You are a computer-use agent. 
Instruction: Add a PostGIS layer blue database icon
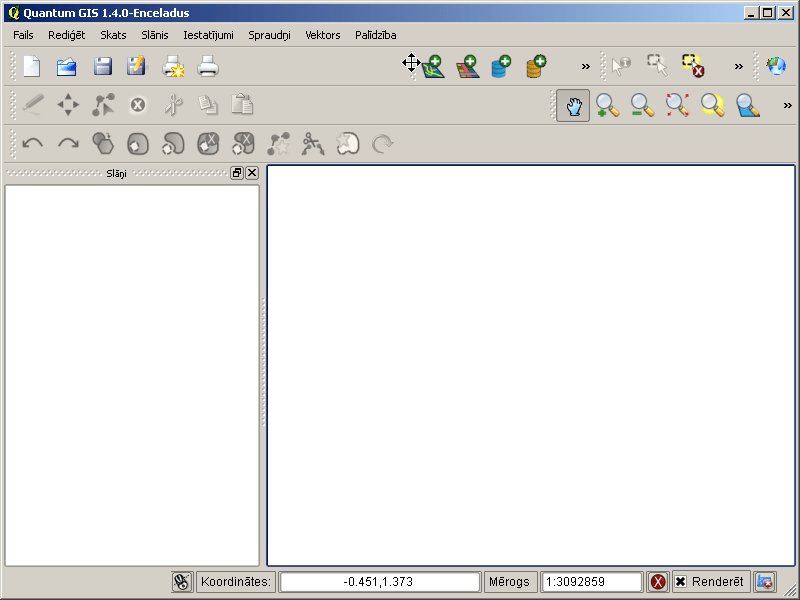point(501,66)
